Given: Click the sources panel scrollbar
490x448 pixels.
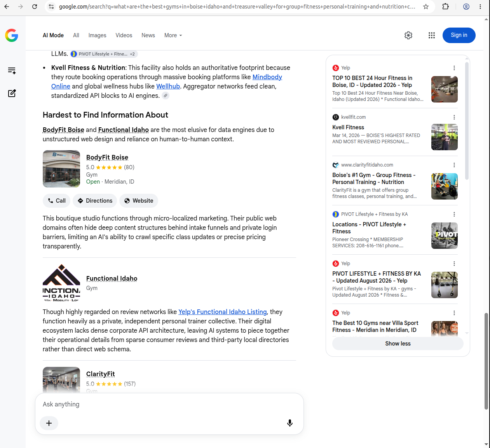Looking at the screenshot, I should (x=467, y=120).
